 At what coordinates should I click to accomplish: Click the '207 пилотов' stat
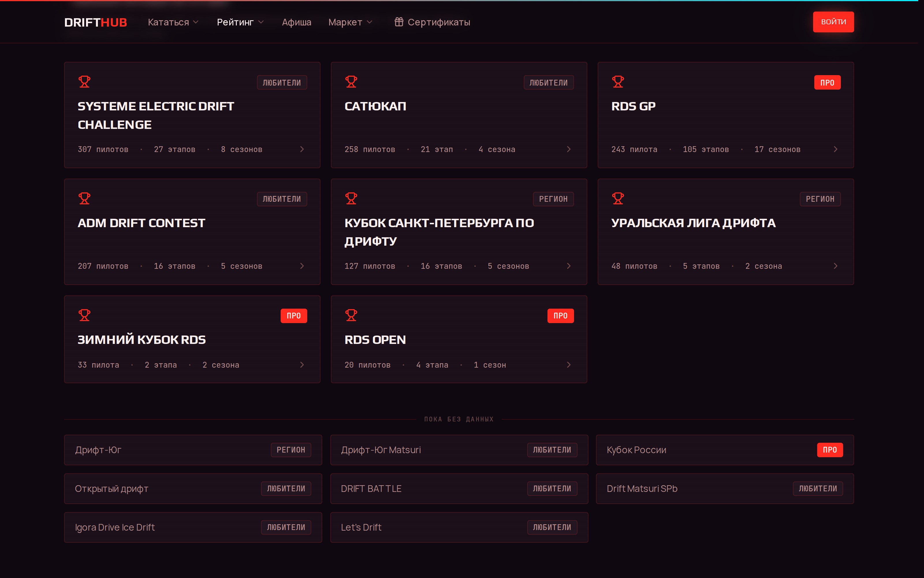pyautogui.click(x=103, y=266)
